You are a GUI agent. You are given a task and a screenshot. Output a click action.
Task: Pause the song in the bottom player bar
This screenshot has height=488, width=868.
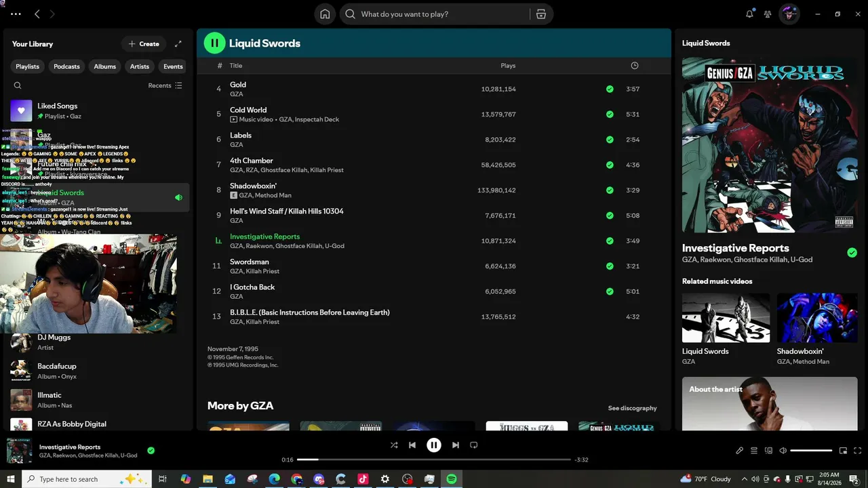coord(434,445)
